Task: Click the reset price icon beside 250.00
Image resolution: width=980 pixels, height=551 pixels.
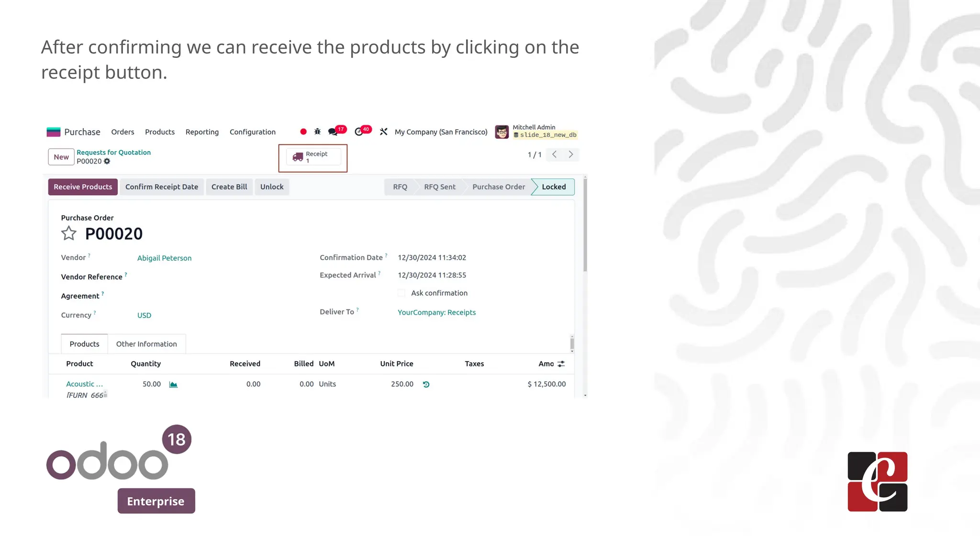Action: click(426, 384)
